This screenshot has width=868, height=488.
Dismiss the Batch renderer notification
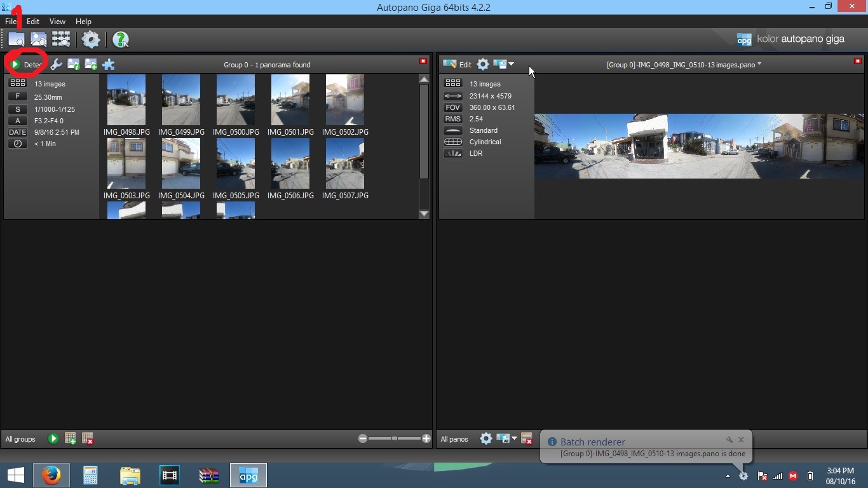coord(741,440)
